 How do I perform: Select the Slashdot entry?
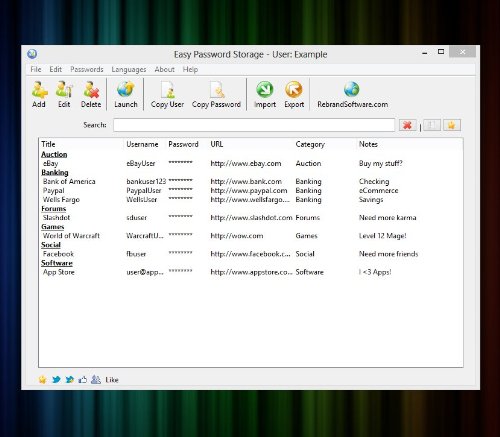tap(251, 218)
